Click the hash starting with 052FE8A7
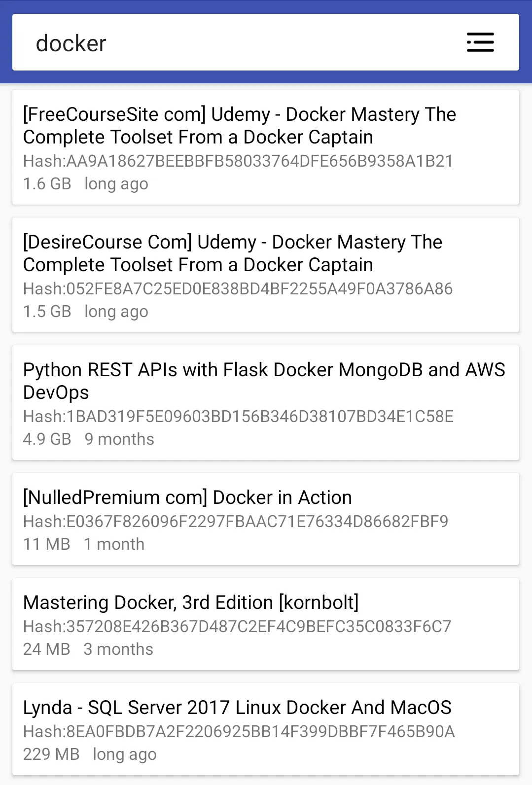Viewport: 532px width, 785px height. [237, 289]
